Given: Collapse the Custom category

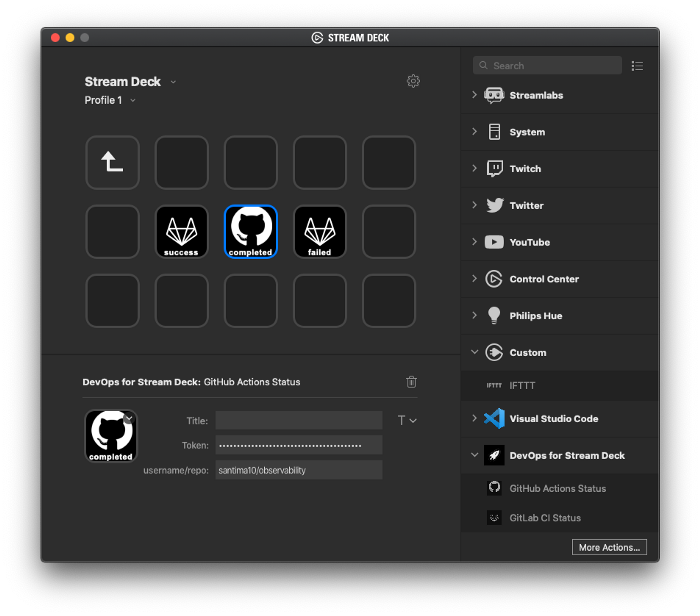Looking at the screenshot, I should [x=475, y=352].
